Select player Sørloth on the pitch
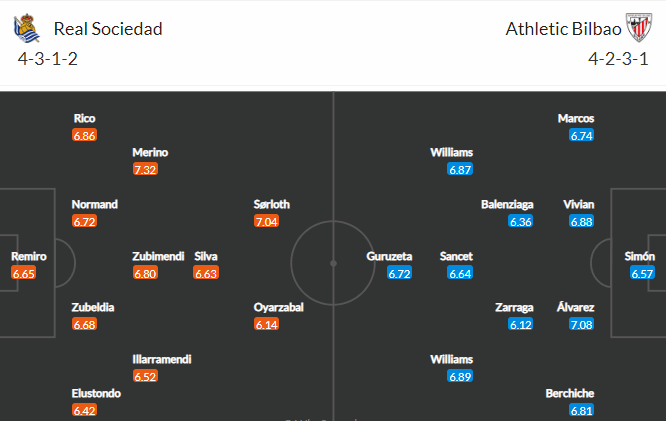This screenshot has height=421, width=666. tap(271, 204)
